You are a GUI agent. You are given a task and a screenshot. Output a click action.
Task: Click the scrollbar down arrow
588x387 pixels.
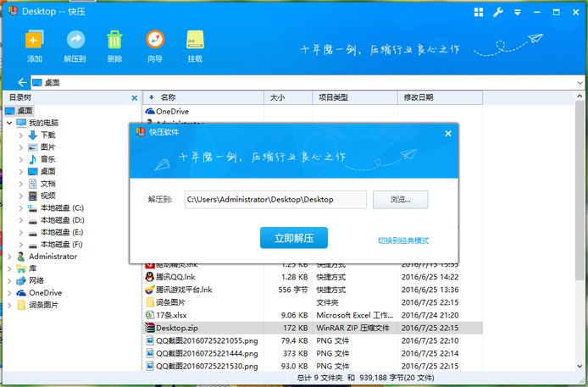[580, 367]
